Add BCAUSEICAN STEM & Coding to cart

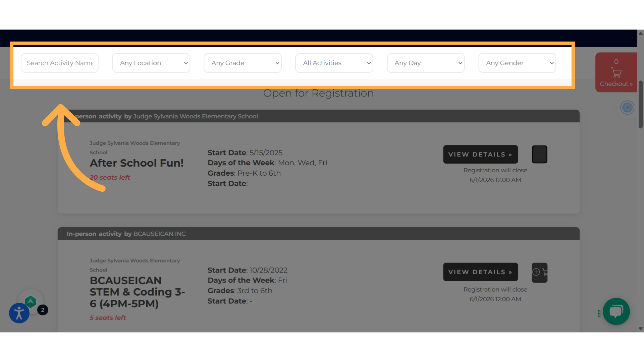coord(539,272)
